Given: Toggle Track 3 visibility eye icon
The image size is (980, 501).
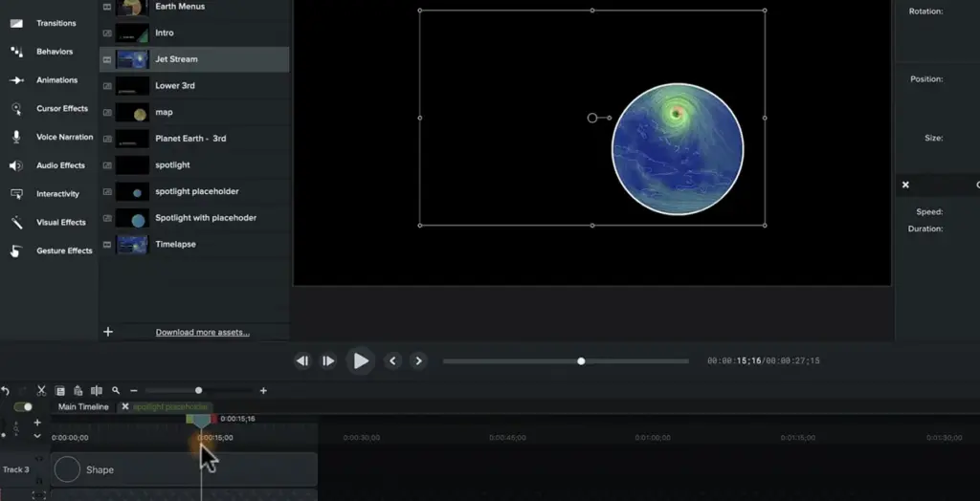Looking at the screenshot, I should pyautogui.click(x=39, y=460).
